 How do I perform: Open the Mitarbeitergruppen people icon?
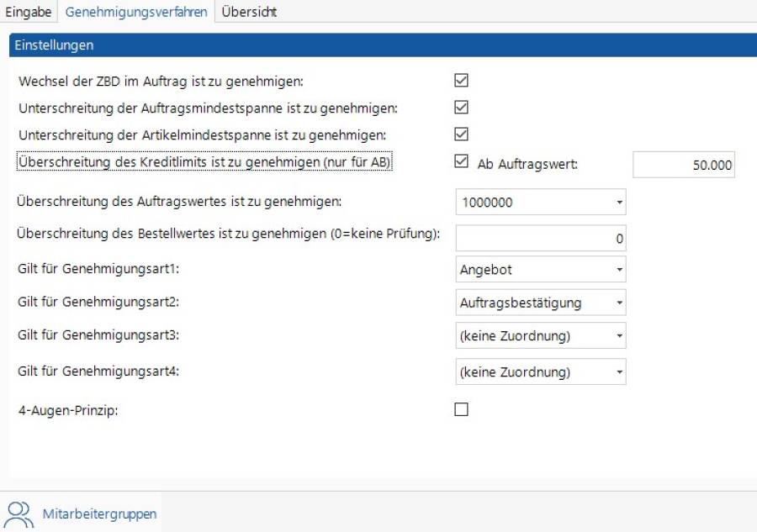click(x=19, y=514)
